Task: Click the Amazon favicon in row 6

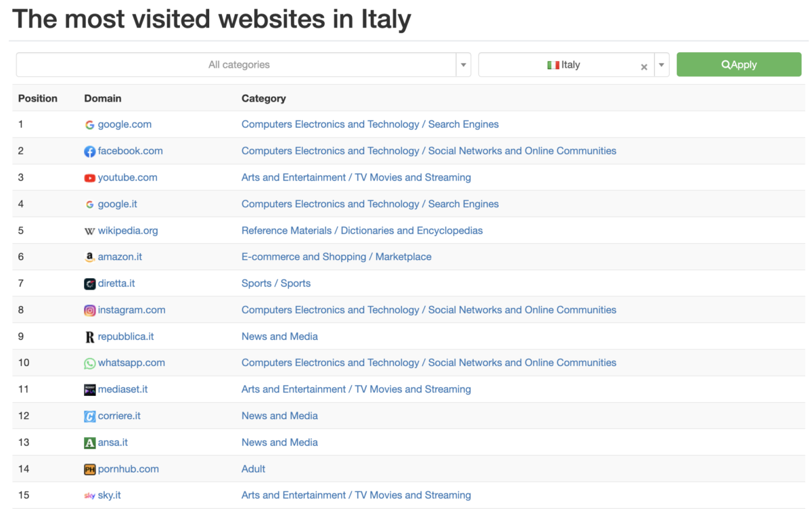Action: click(89, 257)
